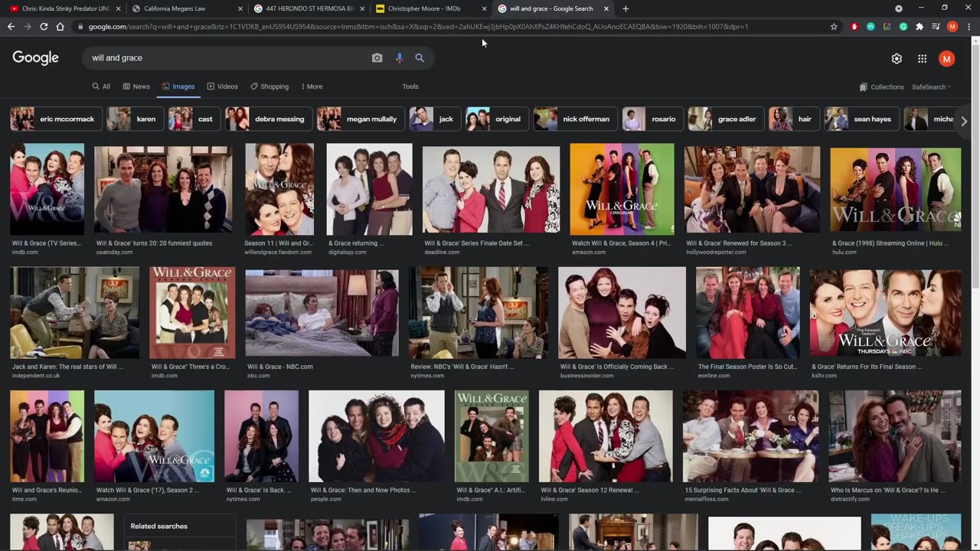Filter by rosario chip
Viewport: 980px width, 551px height.
coord(652,119)
